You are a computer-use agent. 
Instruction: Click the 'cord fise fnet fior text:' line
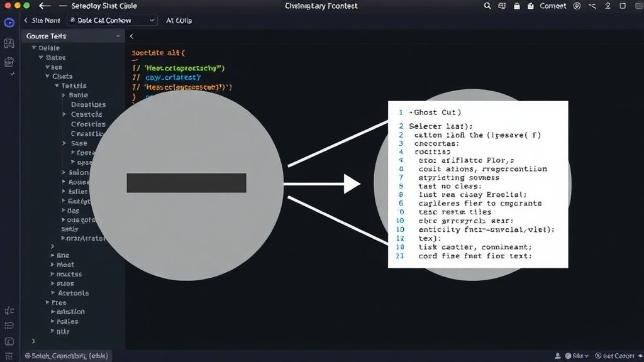pyautogui.click(x=475, y=256)
